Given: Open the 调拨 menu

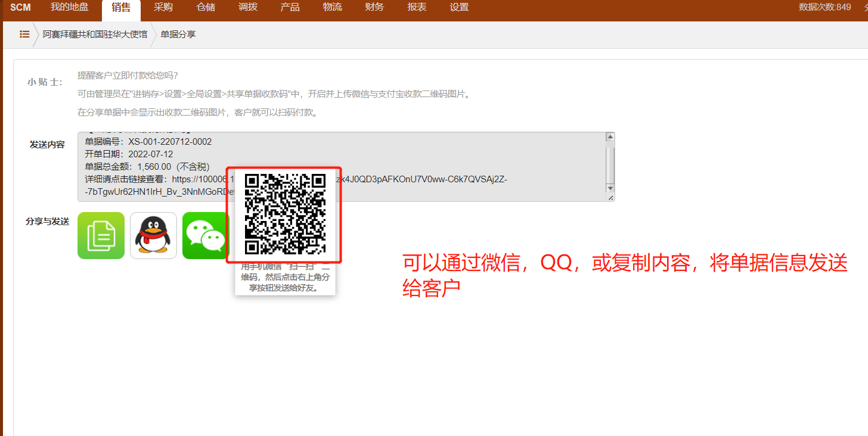Looking at the screenshot, I should (x=248, y=8).
